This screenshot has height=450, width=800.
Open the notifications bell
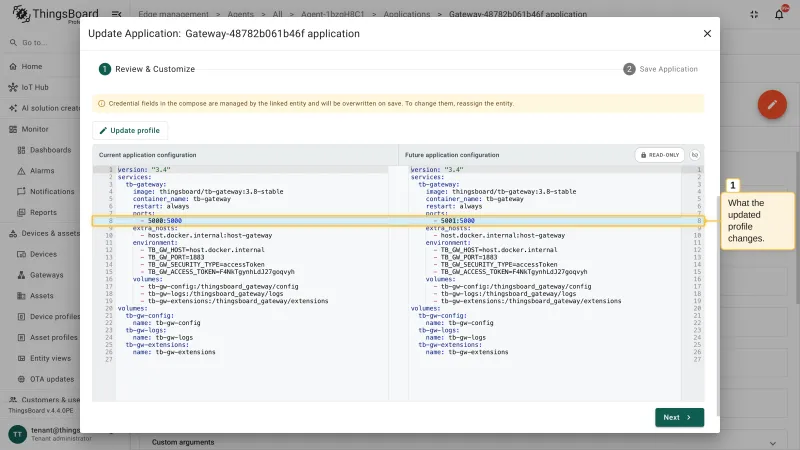coord(779,14)
